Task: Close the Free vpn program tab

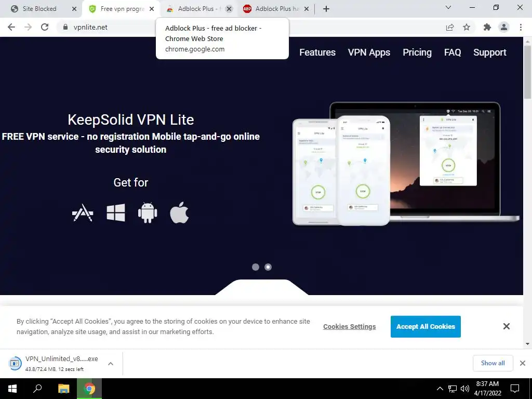Action: 152,9
